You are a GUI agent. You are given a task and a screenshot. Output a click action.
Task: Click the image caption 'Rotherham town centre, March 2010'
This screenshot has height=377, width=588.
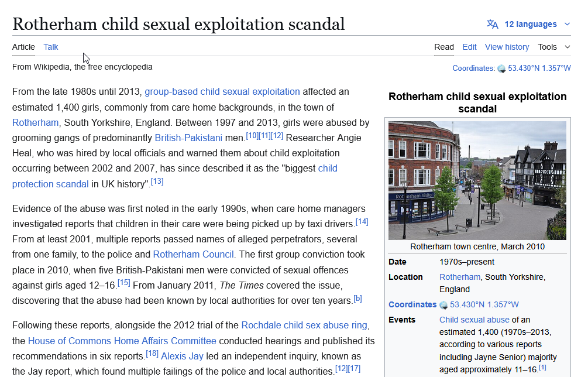pyautogui.click(x=477, y=247)
